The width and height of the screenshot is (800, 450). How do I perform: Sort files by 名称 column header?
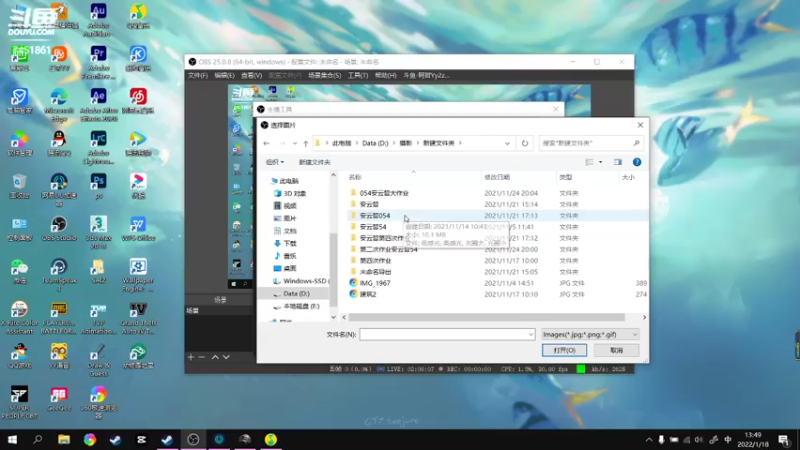click(x=355, y=178)
